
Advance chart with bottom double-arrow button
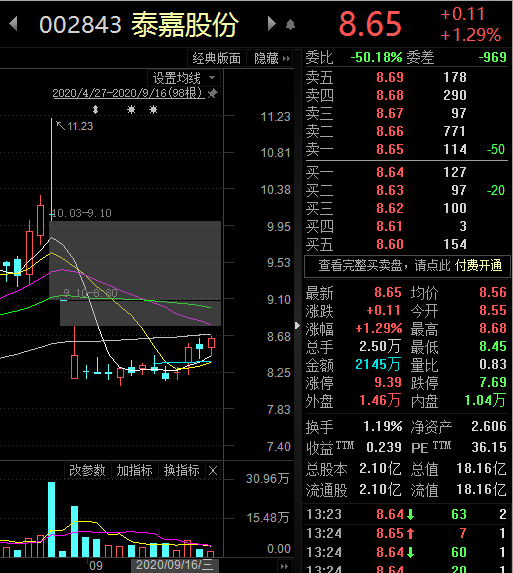click(285, 566)
